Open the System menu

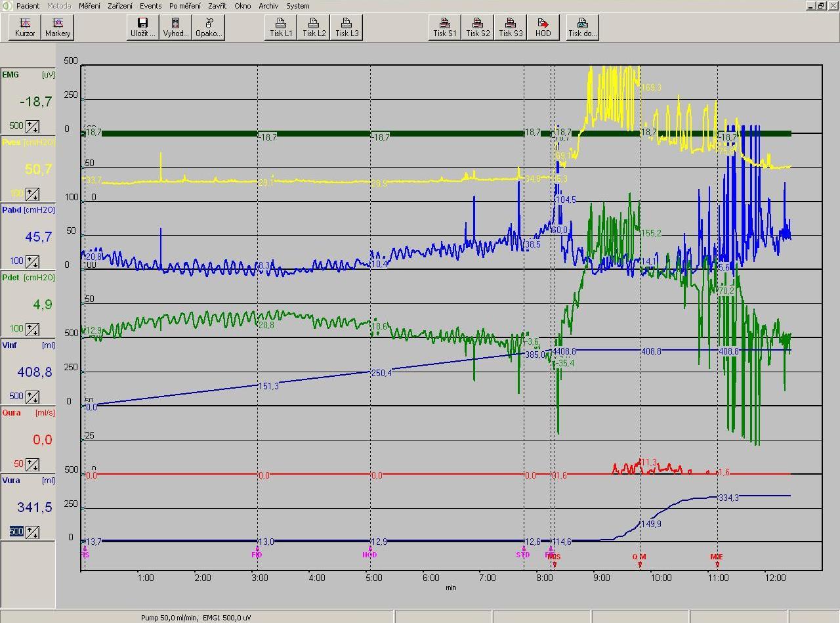click(x=298, y=6)
